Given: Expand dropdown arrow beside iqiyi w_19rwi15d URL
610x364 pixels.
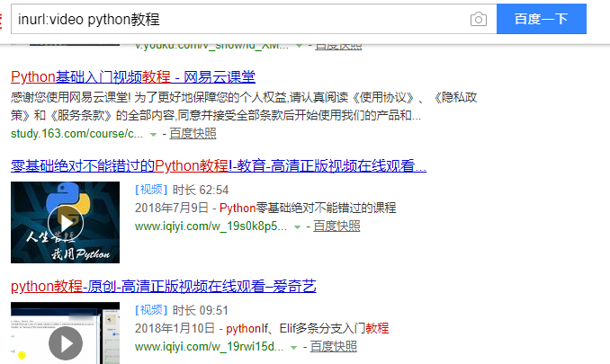Looking at the screenshot, I should click(x=294, y=347).
